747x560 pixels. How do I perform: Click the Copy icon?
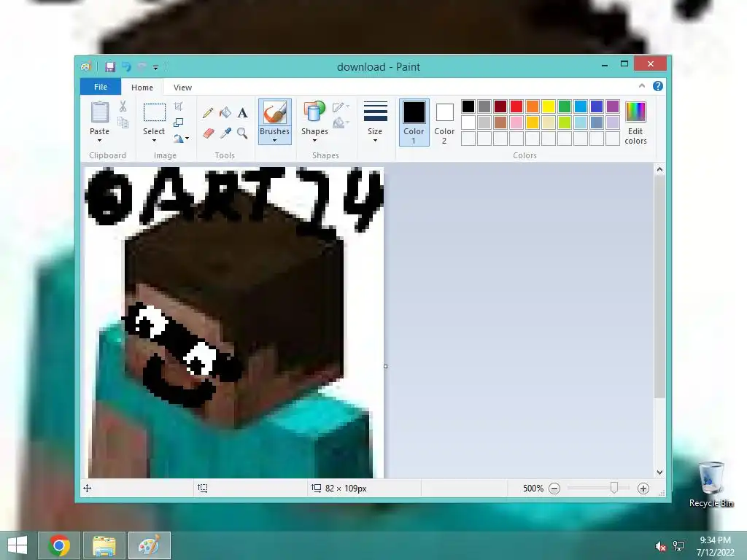123,122
